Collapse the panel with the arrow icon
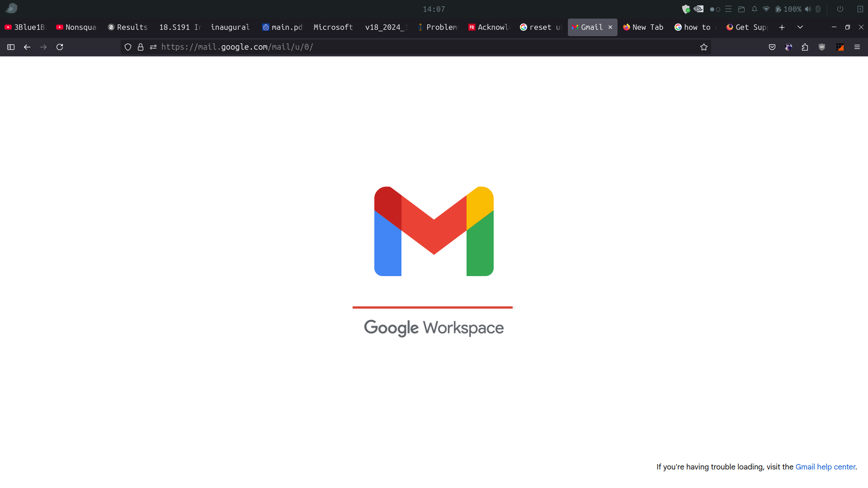The width and height of the screenshot is (868, 488). point(860,9)
